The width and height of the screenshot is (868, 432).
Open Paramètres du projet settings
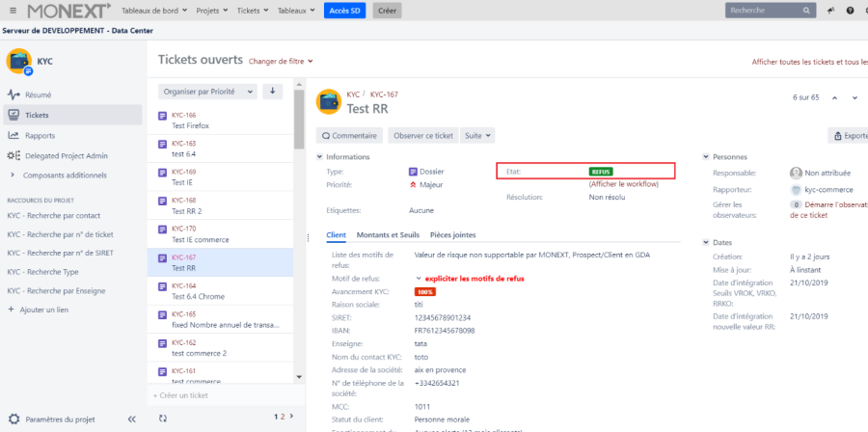tap(58, 419)
